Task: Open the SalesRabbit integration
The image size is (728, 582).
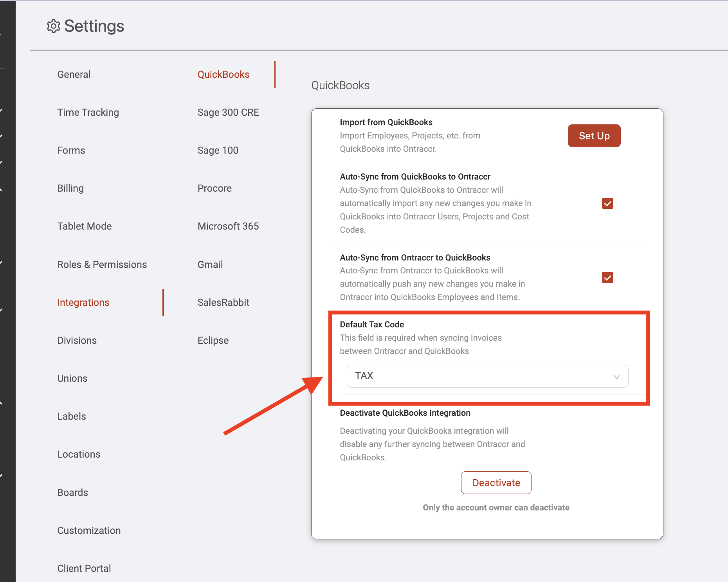Action: coord(223,302)
